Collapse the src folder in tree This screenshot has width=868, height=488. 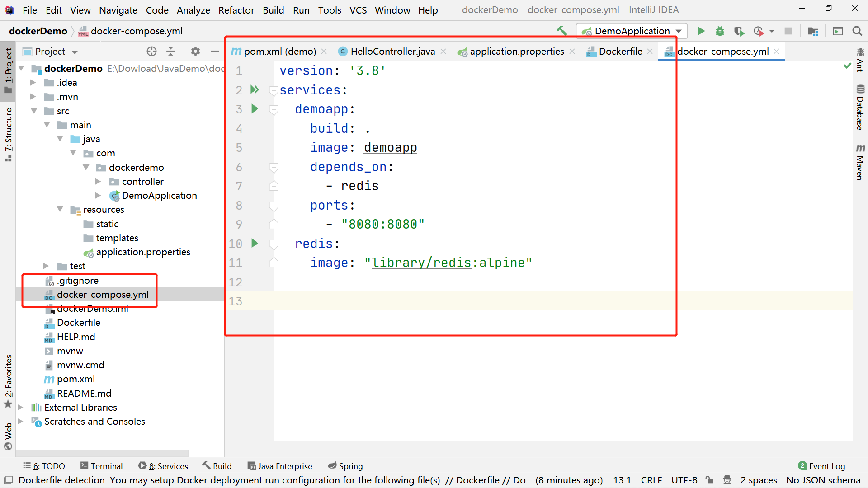(x=33, y=111)
